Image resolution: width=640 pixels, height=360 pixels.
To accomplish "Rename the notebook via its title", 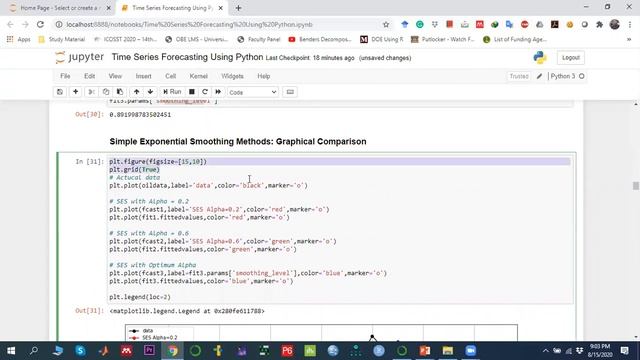I will [x=187, y=57].
